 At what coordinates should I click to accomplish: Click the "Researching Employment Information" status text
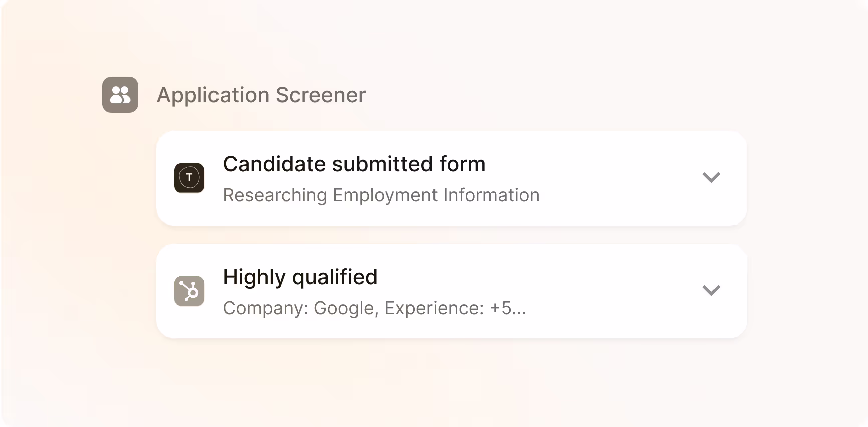point(381,195)
